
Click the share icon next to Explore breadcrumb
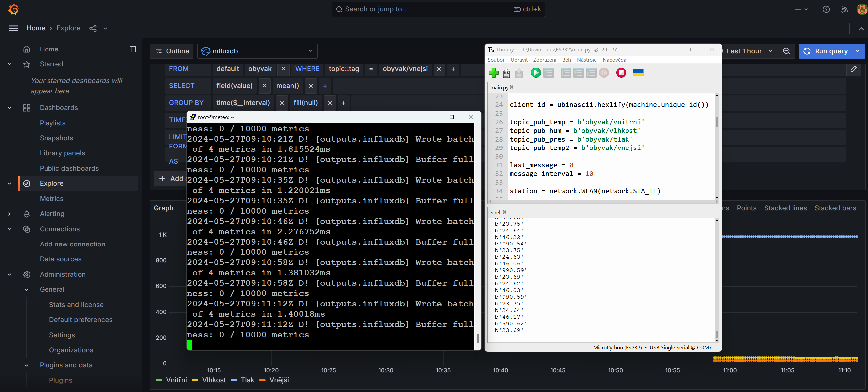(93, 28)
